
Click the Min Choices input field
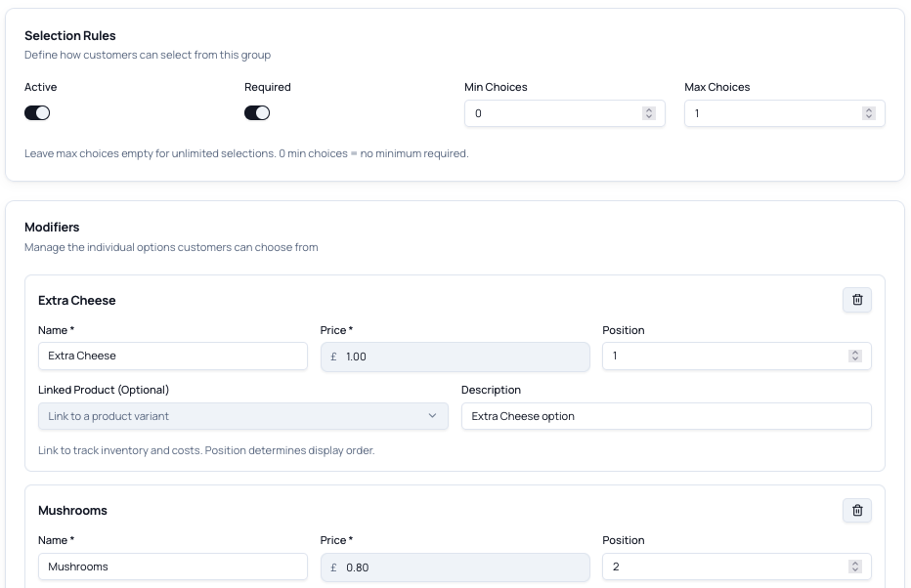click(552, 113)
